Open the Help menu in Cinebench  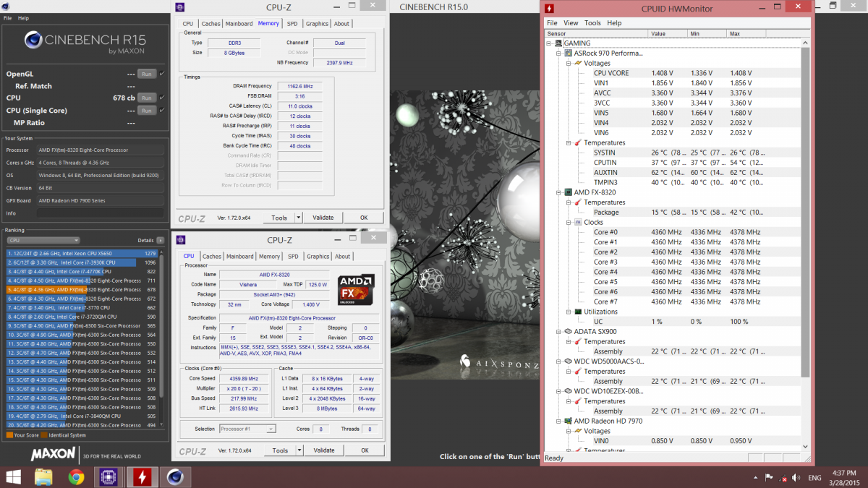tap(23, 18)
